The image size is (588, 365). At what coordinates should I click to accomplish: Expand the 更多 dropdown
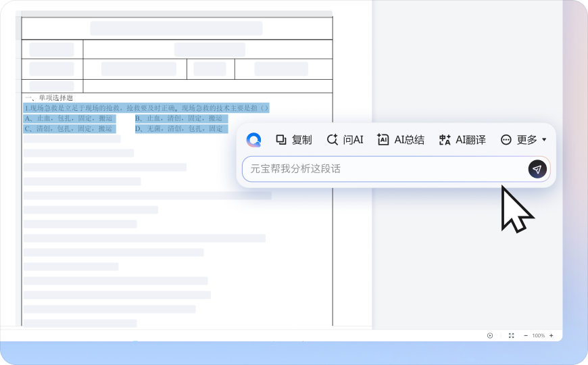point(524,140)
